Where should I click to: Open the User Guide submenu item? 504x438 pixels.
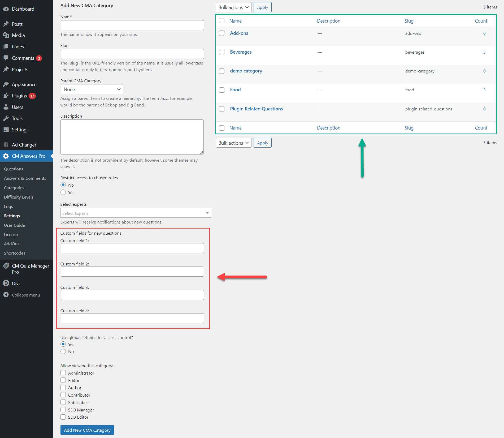coord(14,225)
